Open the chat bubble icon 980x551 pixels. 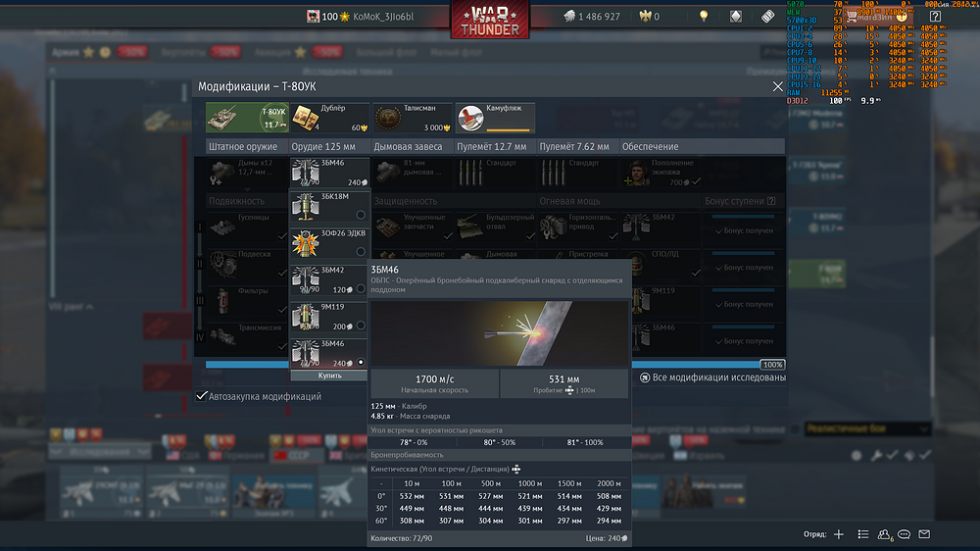(904, 534)
